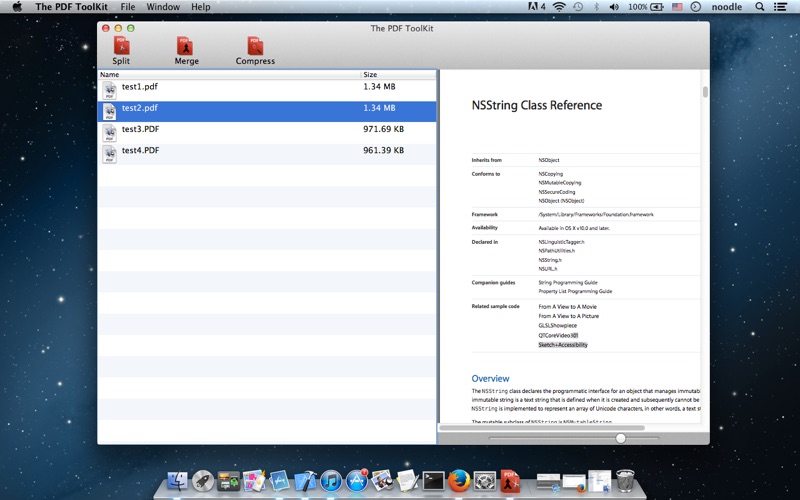The height and width of the screenshot is (500, 800).
Task: Adjust the preview zoom slider knob
Action: [x=620, y=438]
